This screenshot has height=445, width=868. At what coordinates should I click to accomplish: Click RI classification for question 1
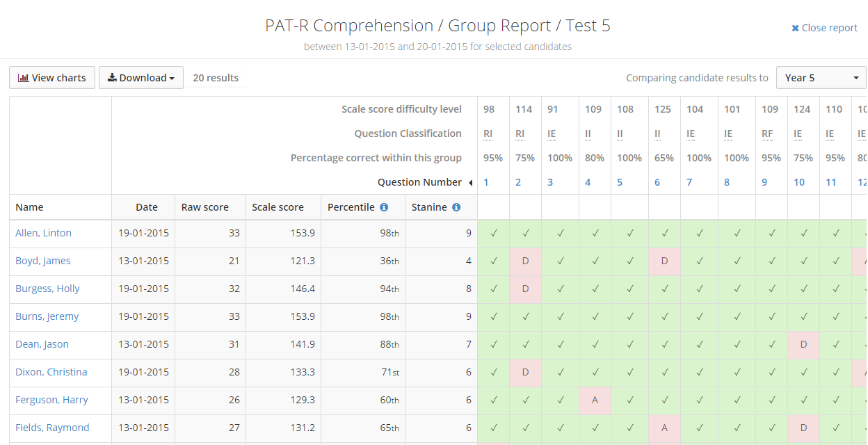point(488,133)
